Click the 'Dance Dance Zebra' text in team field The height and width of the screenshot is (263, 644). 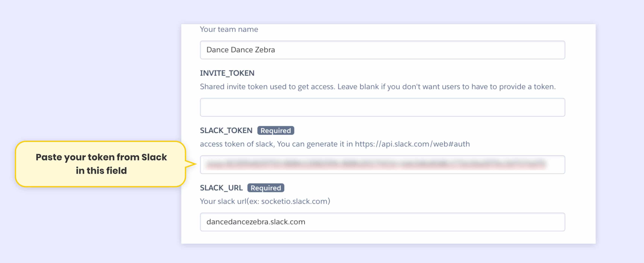pos(241,50)
